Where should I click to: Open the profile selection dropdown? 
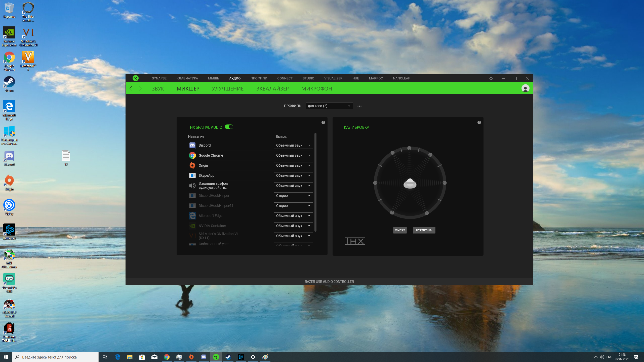[x=329, y=106]
